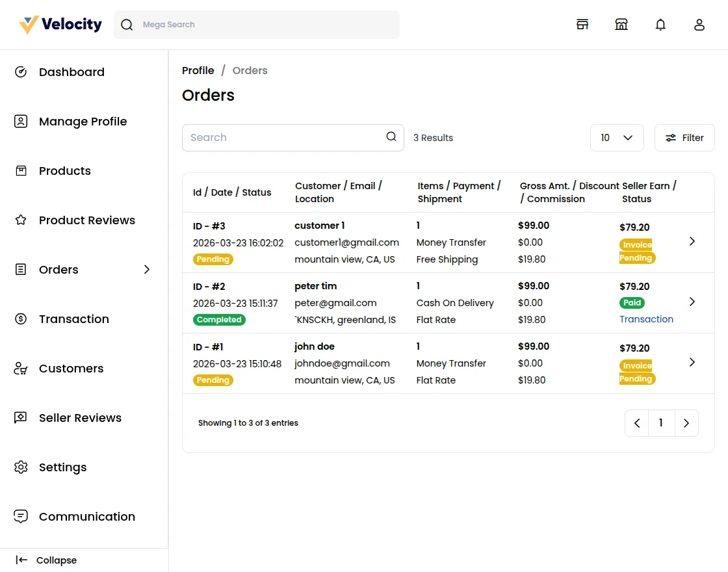The height and width of the screenshot is (572, 728).
Task: Select the Product Reviews star icon
Action: tap(20, 220)
